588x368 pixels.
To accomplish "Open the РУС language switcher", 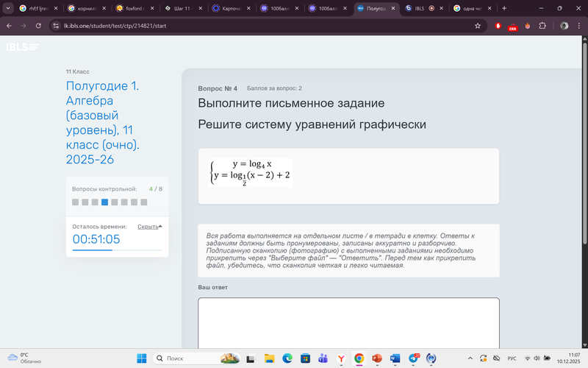I will point(512,358).
